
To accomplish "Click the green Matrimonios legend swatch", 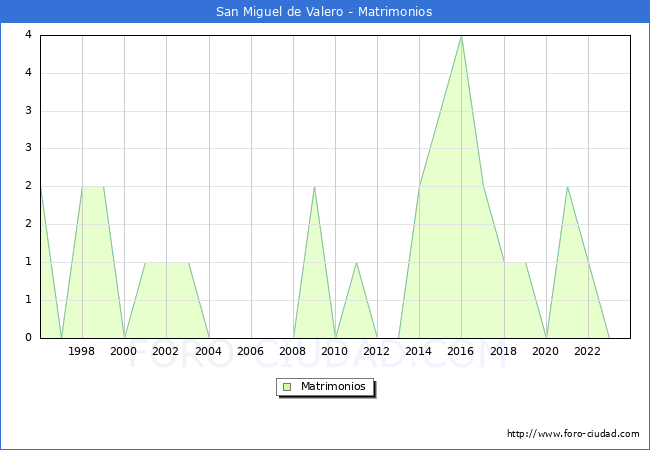I will (x=287, y=387).
